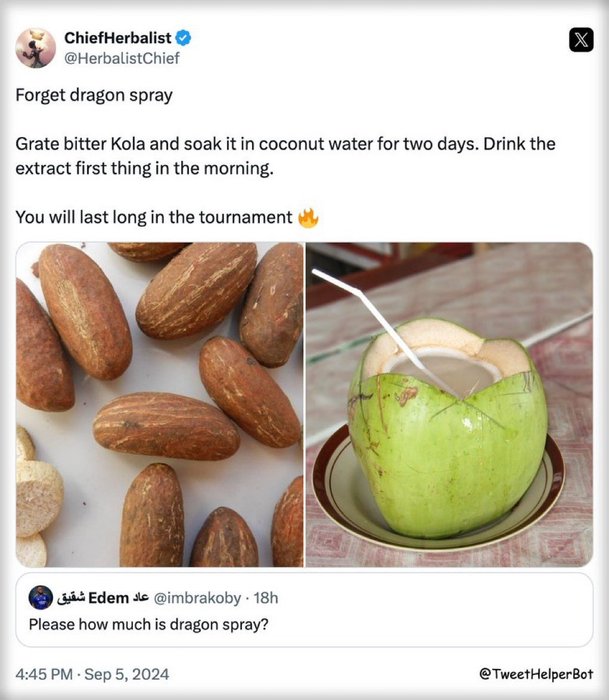Open the bitter kola nuts photo
The height and width of the screenshot is (700, 609).
[x=159, y=404]
